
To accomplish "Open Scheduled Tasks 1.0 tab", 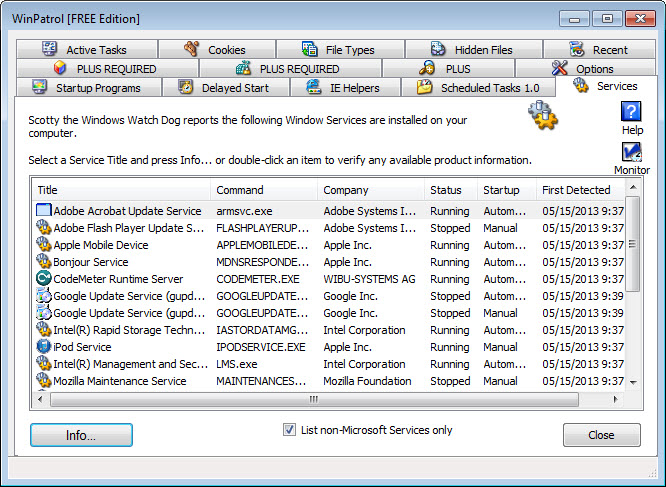I will pos(478,87).
